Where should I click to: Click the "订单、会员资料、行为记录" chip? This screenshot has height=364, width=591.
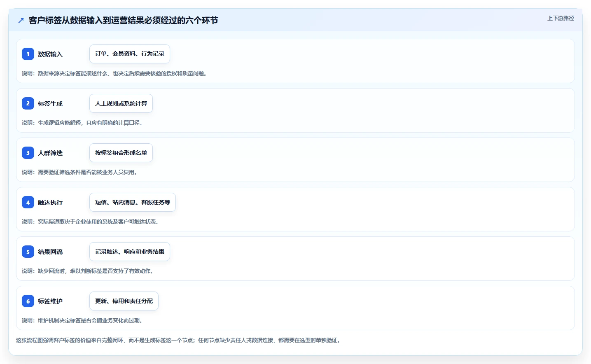tap(130, 54)
